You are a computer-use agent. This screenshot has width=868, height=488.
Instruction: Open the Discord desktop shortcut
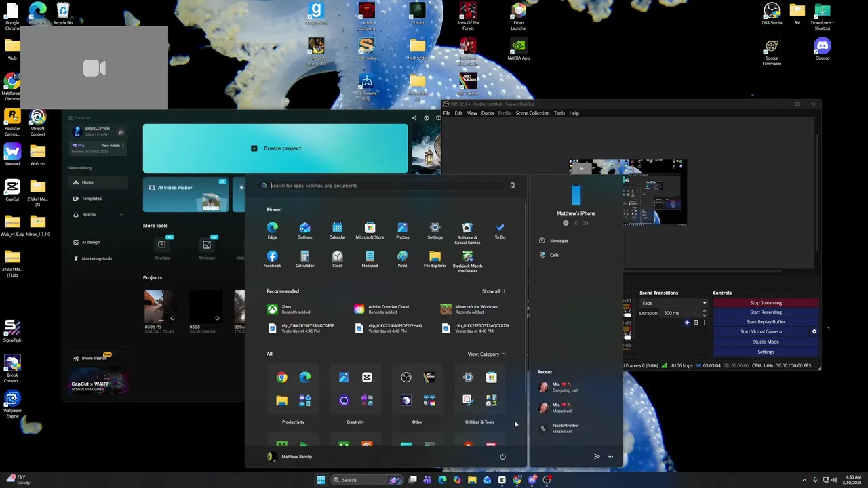click(823, 49)
